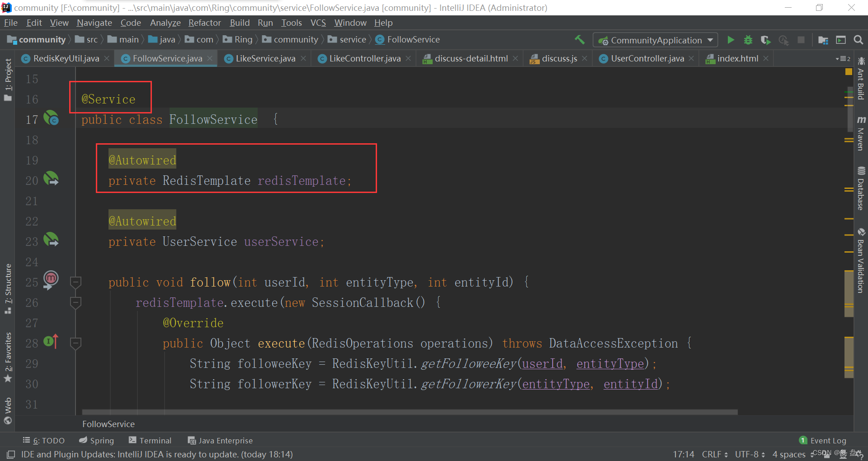
Task: Open the Navigate menu
Action: 94,23
